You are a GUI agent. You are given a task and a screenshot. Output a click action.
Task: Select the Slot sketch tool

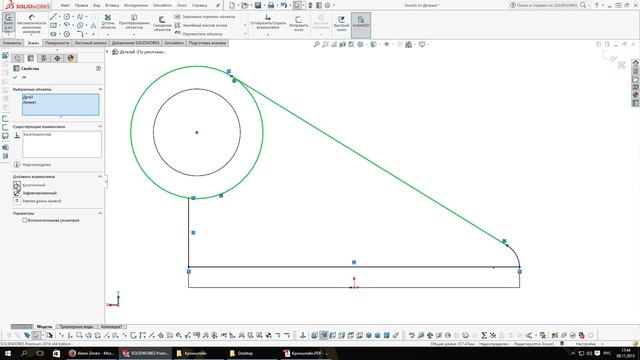pyautogui.click(x=53, y=34)
